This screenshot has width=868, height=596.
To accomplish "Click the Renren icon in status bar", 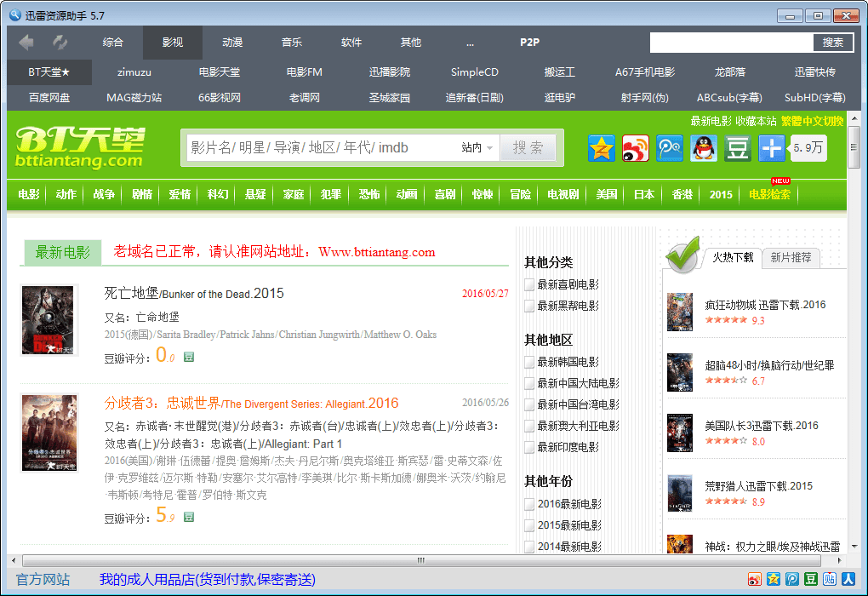I will [x=848, y=580].
